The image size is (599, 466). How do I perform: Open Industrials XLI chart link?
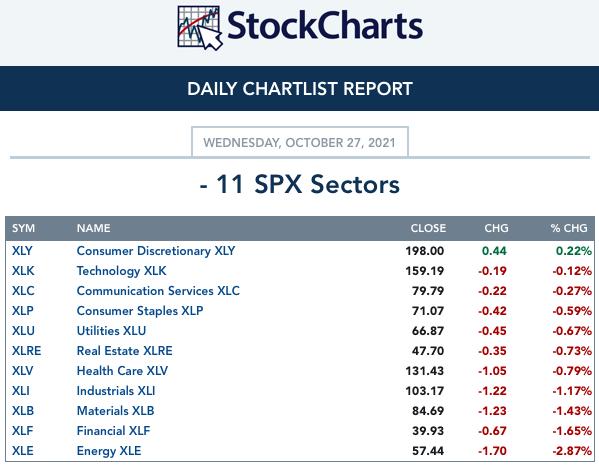click(x=116, y=391)
